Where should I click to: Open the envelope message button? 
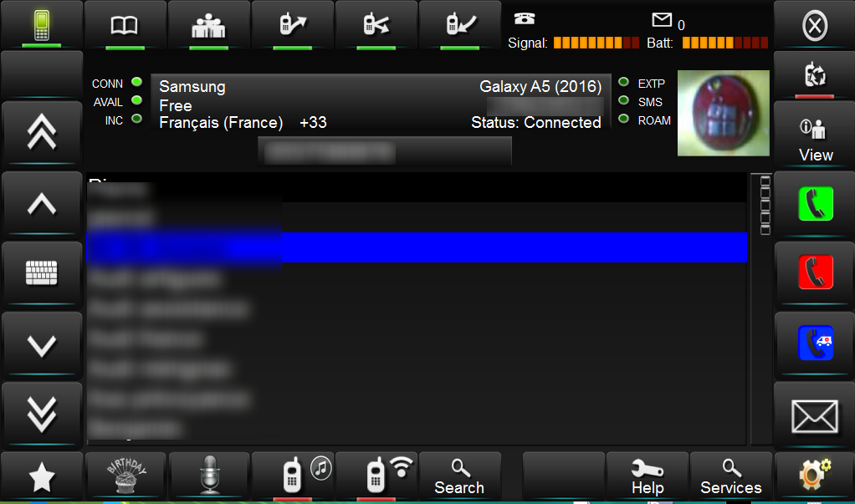815,416
